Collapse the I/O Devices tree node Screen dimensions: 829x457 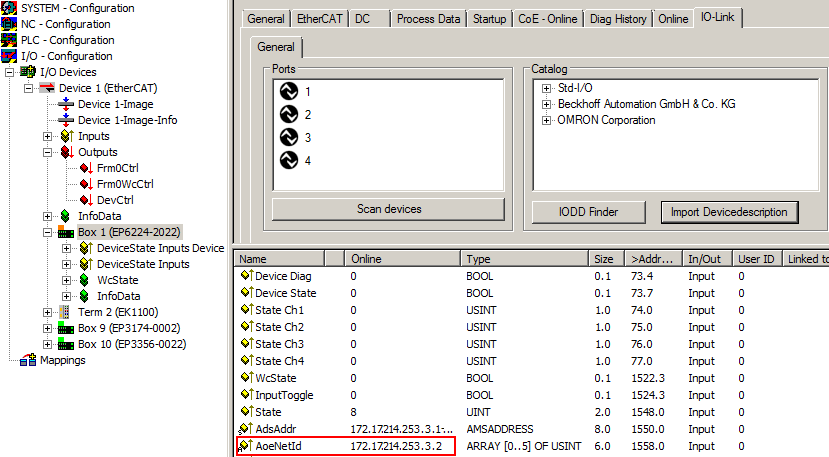click(x=10, y=72)
